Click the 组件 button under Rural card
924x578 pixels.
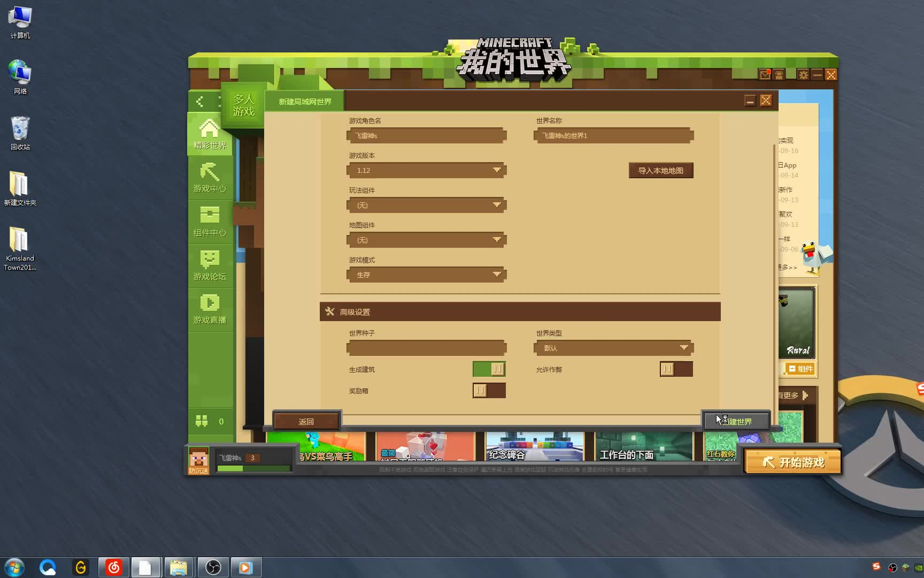pyautogui.click(x=800, y=369)
